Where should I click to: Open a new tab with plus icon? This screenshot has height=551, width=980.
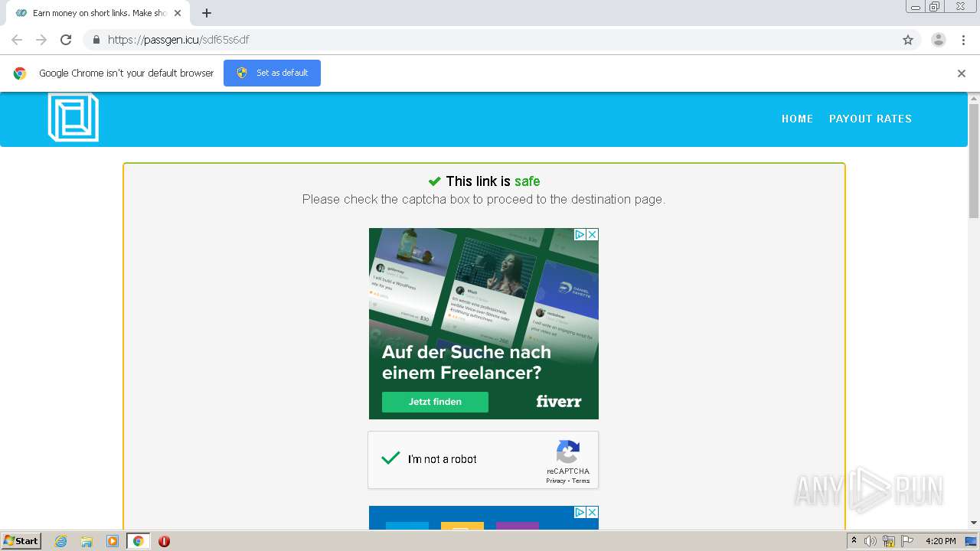point(207,13)
